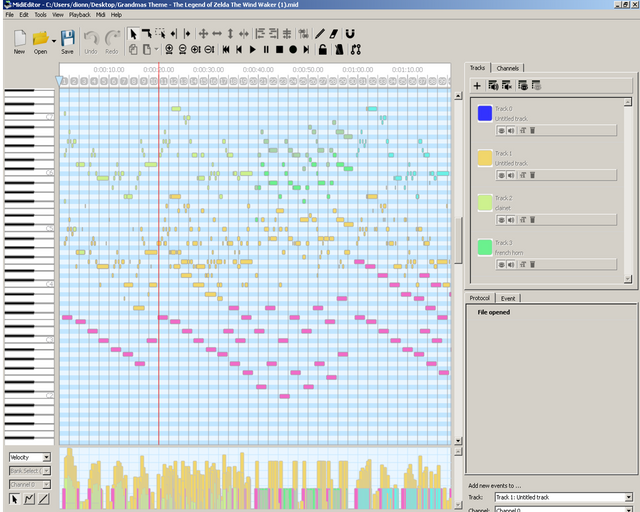
Task: Toggle visibility of Track 1
Action: 501,175
